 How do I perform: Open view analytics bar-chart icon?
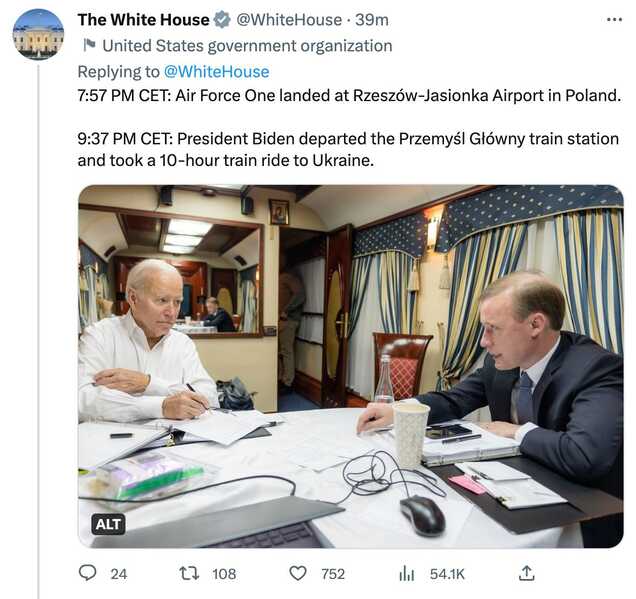(407, 573)
